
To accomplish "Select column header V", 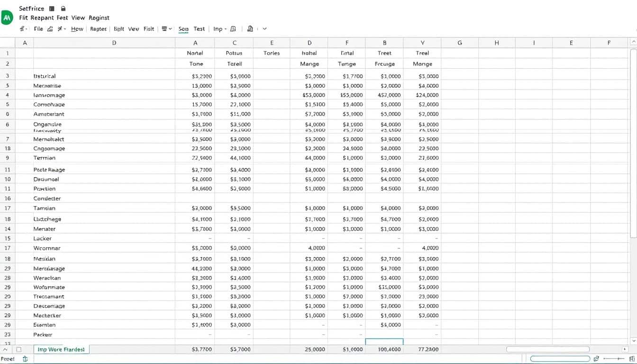I will pos(423,43).
